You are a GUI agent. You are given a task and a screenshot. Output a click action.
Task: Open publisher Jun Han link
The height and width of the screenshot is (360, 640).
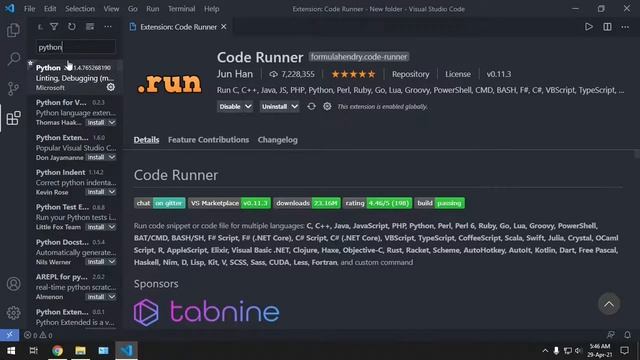click(235, 74)
